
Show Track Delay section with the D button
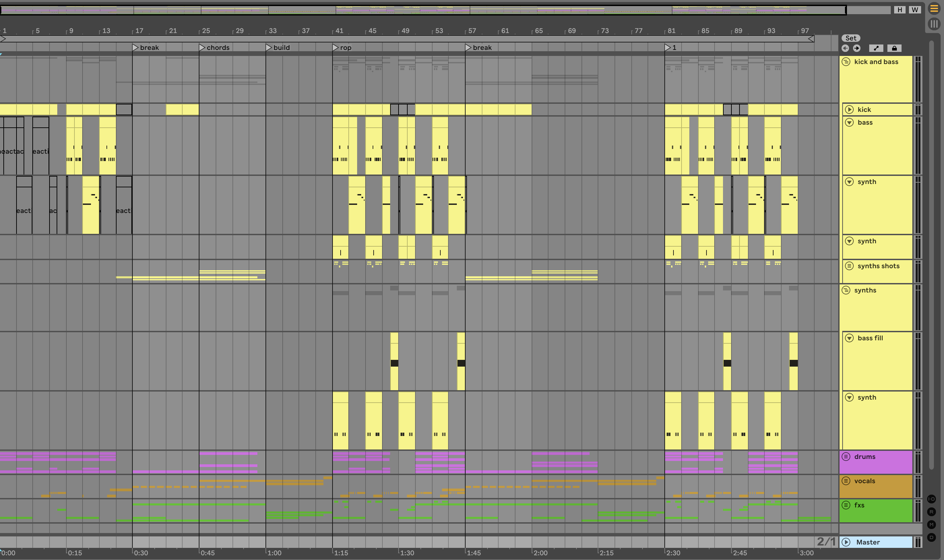(x=932, y=537)
